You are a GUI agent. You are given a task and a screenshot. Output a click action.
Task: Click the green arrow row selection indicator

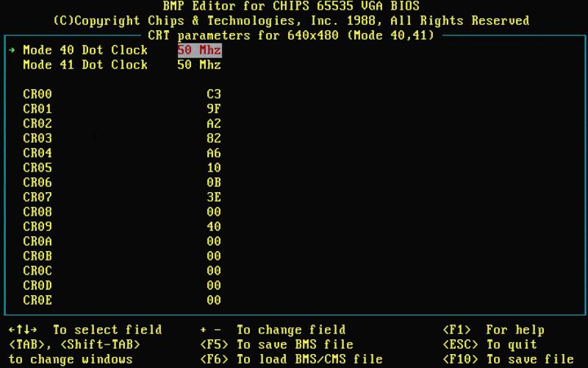pos(12,50)
